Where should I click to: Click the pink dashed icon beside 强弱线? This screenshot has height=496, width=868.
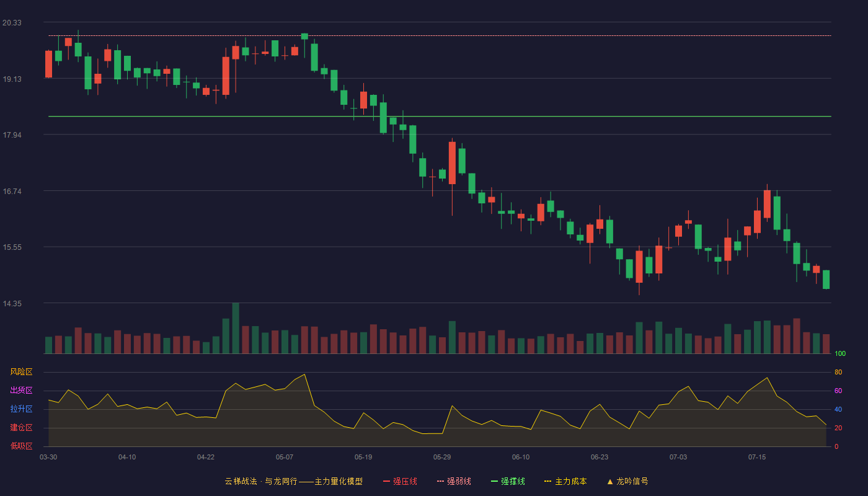(x=441, y=481)
